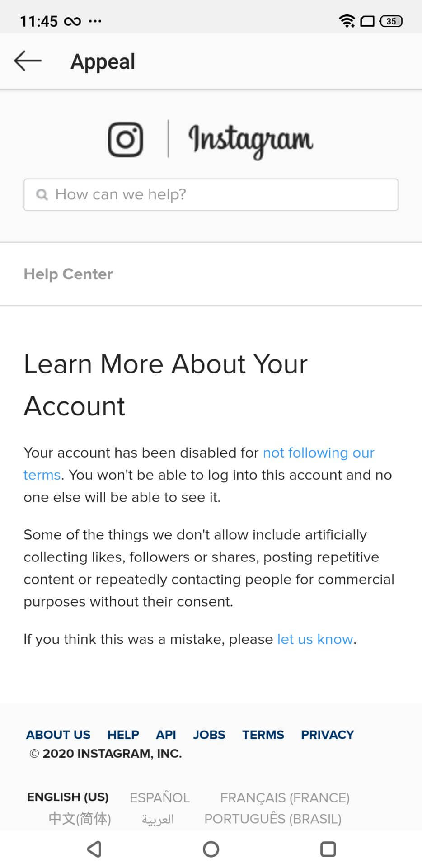Visit the HELP footer link
This screenshot has width=422, height=868.
pyautogui.click(x=123, y=735)
